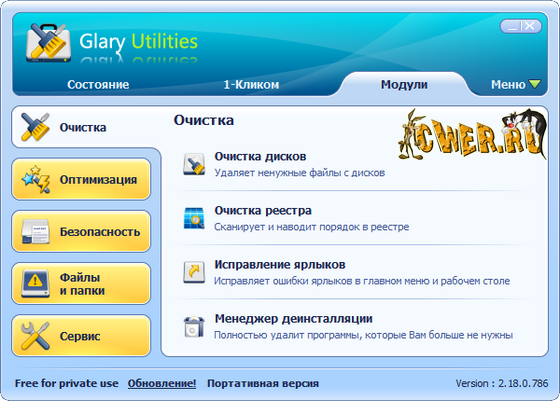The width and height of the screenshot is (560, 401).
Task: Select the Модули tab
Action: click(x=404, y=85)
